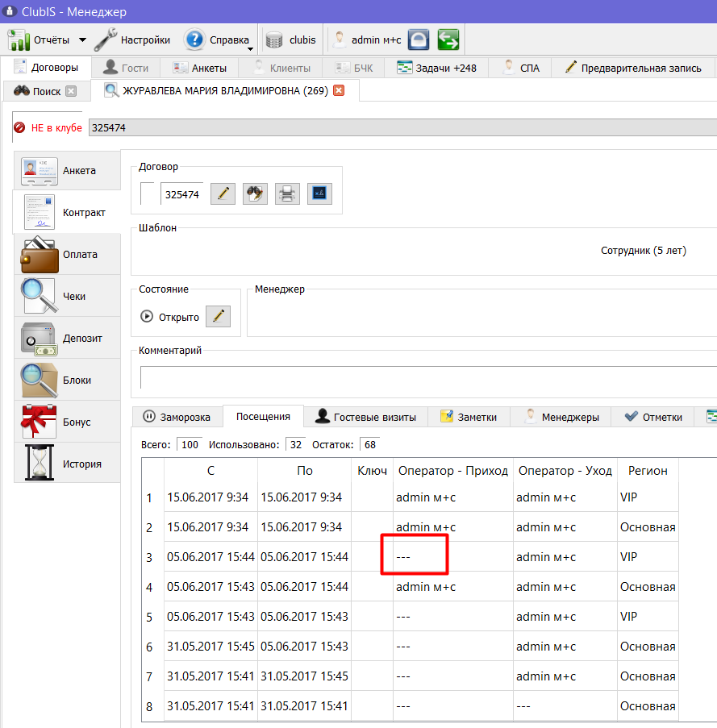Click the printer icon in Договор section
Image resolution: width=717 pixels, height=728 pixels.
coord(287,193)
